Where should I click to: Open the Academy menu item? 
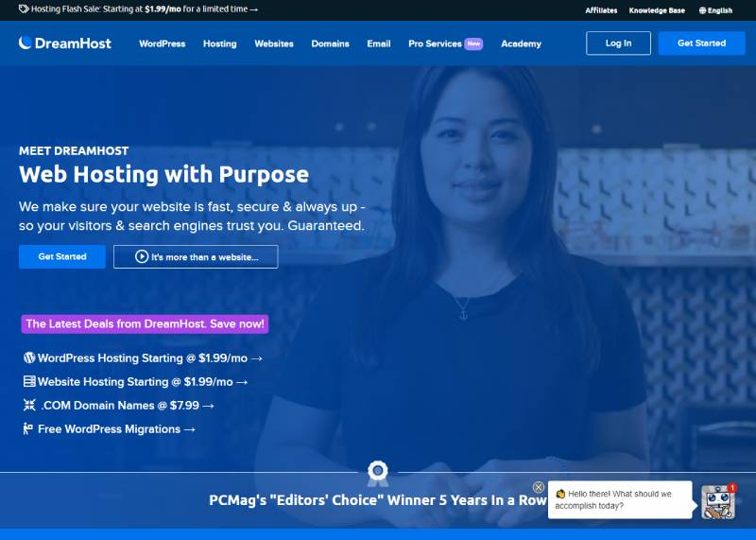point(522,44)
